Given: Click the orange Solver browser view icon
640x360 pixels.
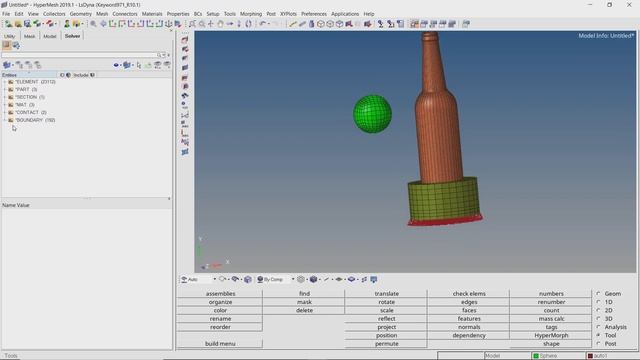Looking at the screenshot, I should (x=7, y=45).
